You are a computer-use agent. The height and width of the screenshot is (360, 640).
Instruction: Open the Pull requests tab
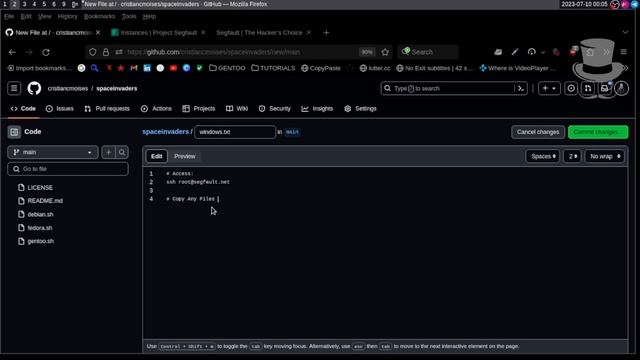click(107, 109)
